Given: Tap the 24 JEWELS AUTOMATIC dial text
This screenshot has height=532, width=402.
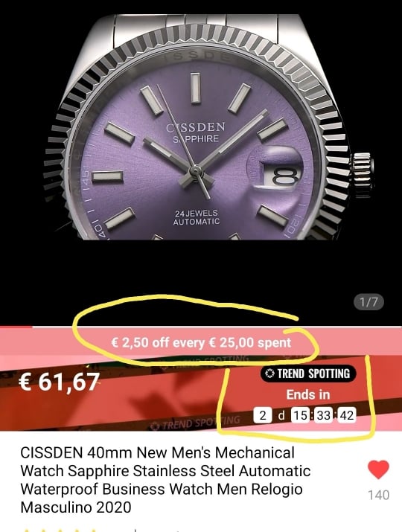Looking at the screenshot, I should (197, 217).
